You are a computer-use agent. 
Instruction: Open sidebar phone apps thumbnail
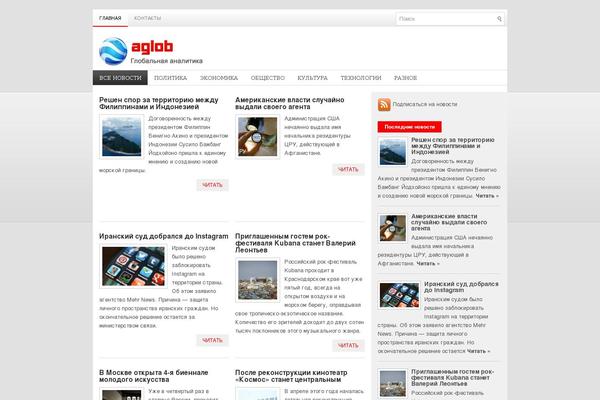(x=399, y=296)
